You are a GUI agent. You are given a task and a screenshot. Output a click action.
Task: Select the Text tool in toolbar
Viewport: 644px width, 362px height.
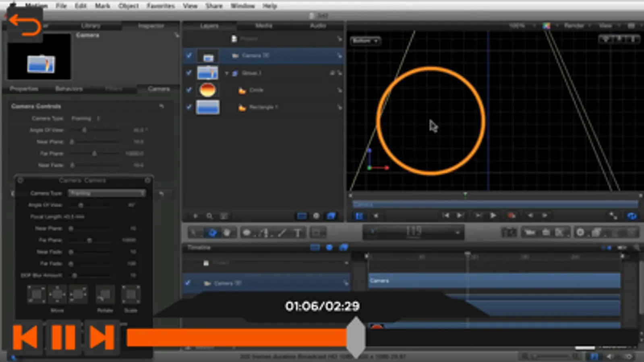[298, 232]
